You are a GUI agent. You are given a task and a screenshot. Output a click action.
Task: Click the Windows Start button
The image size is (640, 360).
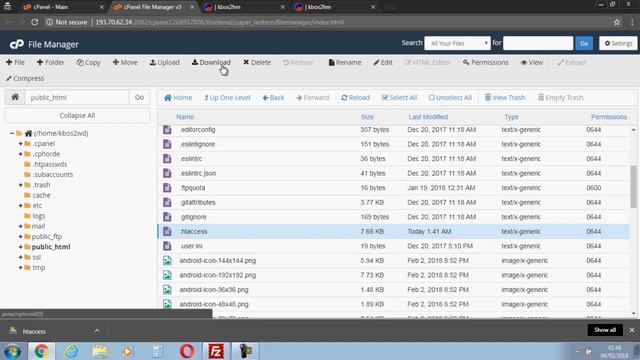coord(13,351)
